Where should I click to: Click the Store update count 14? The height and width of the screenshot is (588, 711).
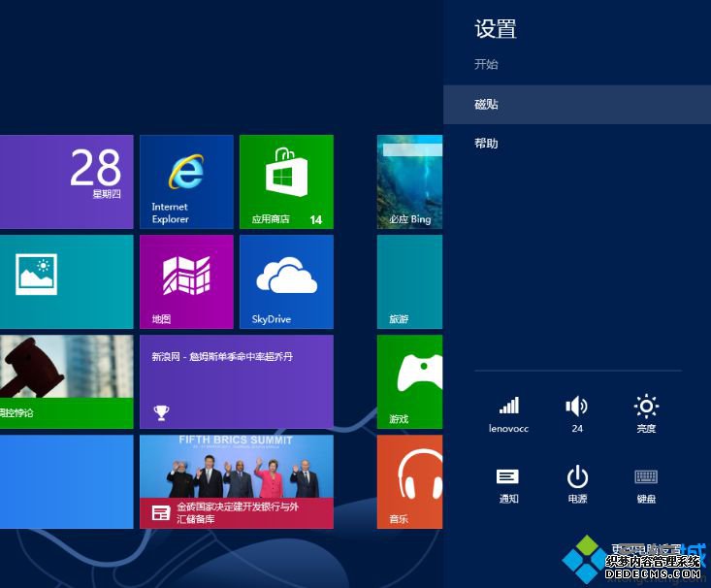tap(316, 220)
